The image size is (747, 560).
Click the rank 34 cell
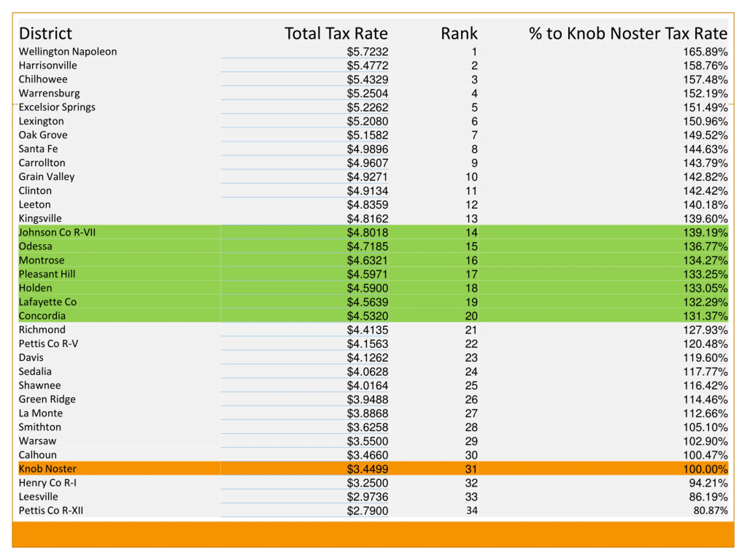pyautogui.click(x=472, y=511)
